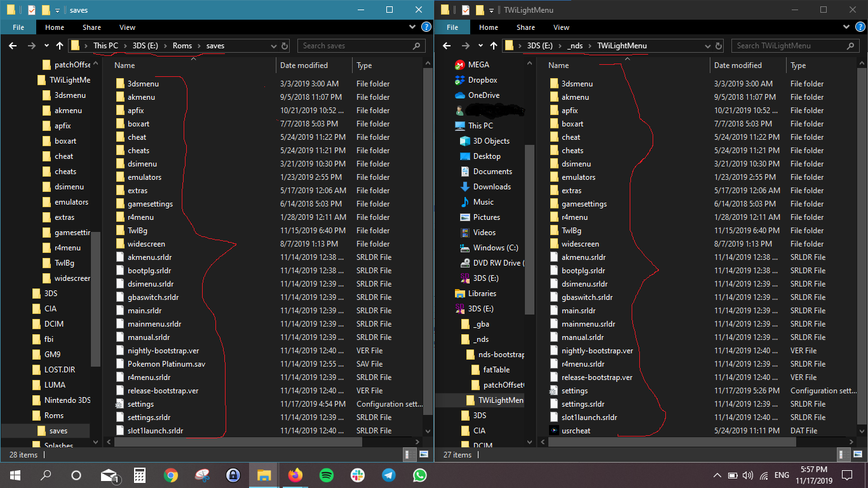
Task: Launch Firefox from the taskbar
Action: tap(295, 475)
